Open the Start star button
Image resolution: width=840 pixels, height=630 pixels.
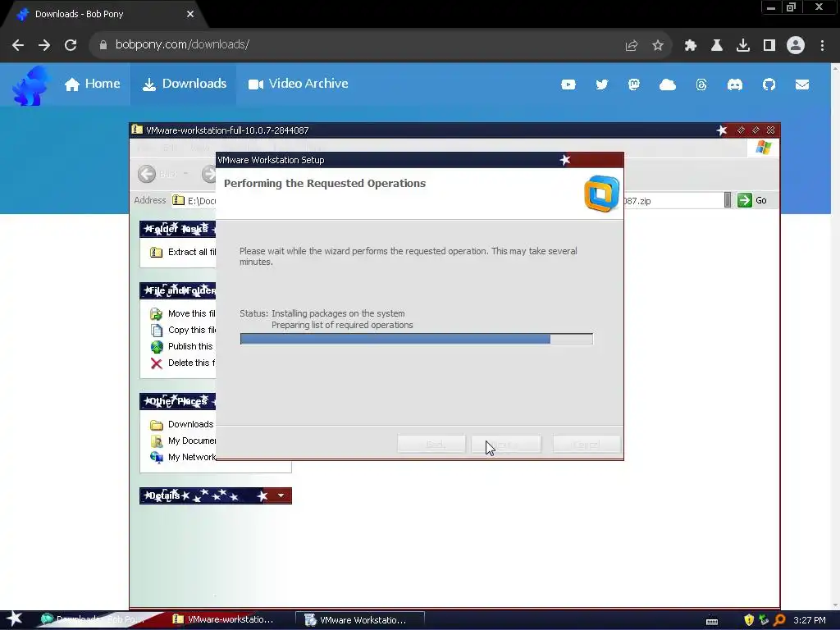[x=15, y=619]
